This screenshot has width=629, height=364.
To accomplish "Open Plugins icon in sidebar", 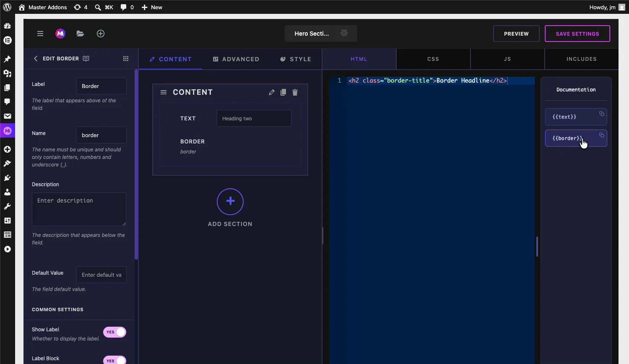I will click(x=7, y=178).
